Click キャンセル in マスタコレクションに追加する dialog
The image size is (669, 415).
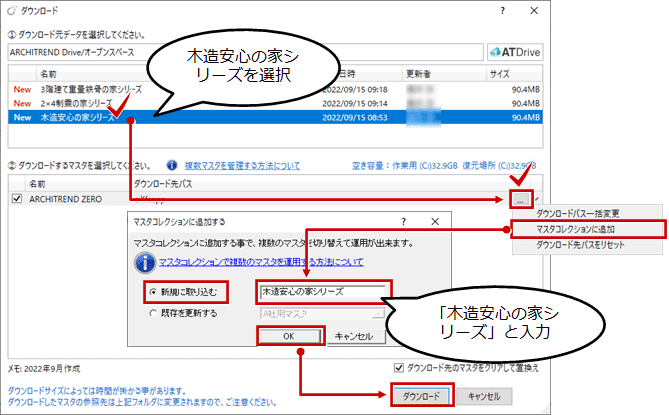354,336
